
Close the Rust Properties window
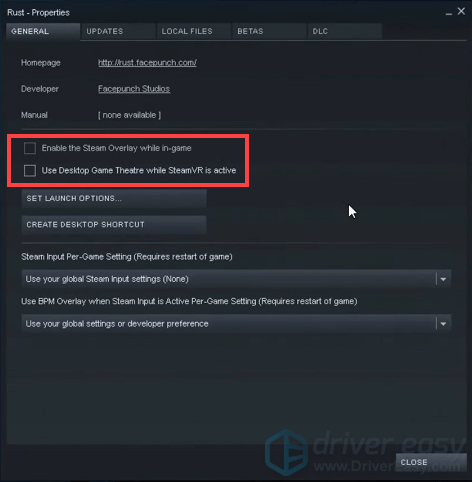461,11
